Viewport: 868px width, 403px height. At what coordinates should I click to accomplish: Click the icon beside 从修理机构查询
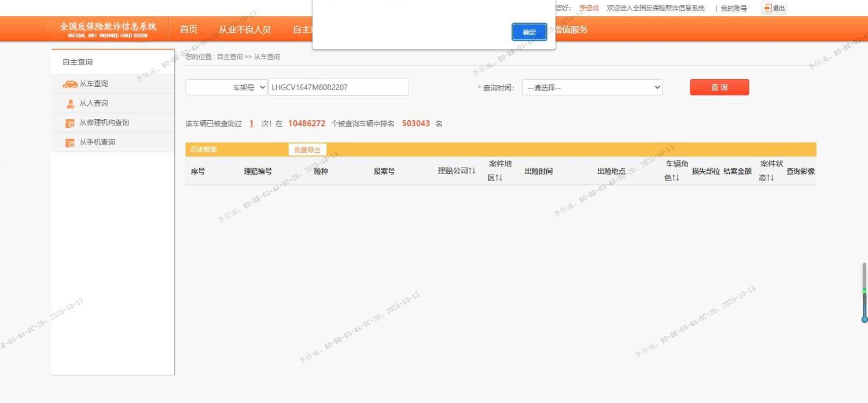tap(70, 123)
